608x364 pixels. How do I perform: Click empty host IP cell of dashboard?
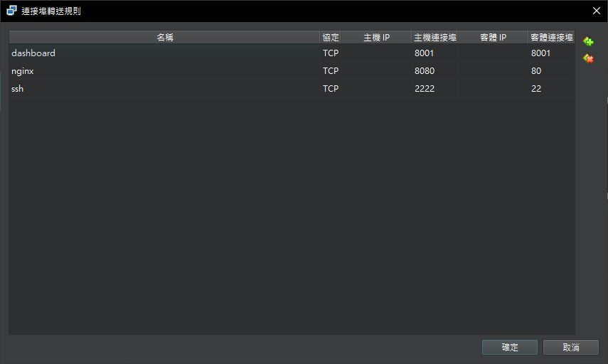376,53
